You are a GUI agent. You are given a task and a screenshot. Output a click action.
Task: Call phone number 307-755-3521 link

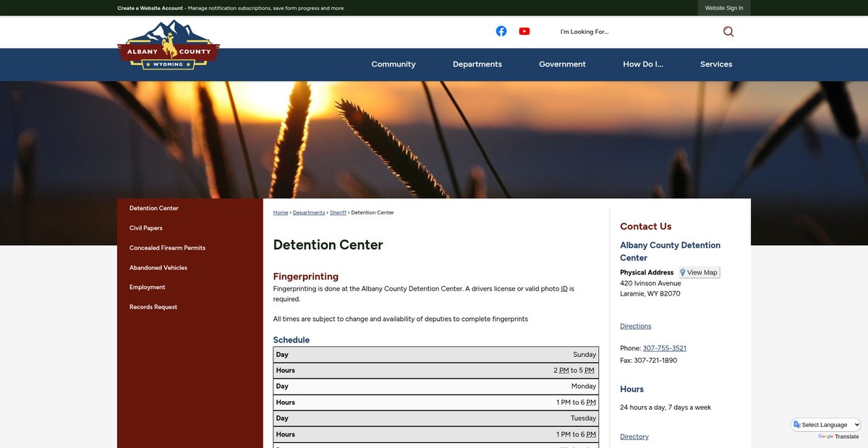(665, 348)
